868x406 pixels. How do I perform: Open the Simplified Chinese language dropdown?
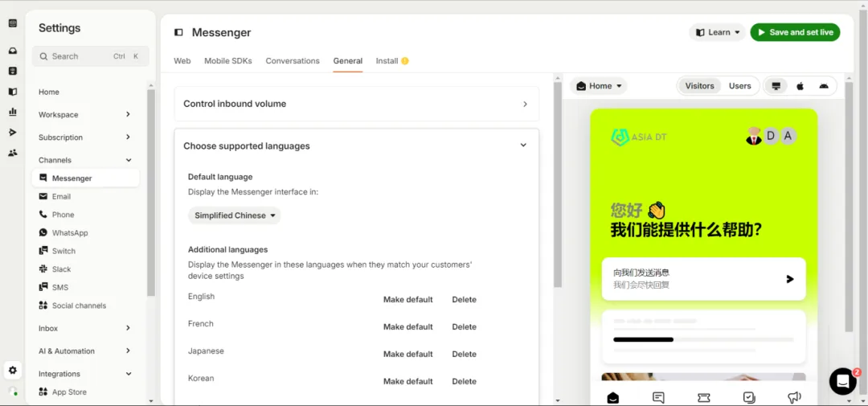click(235, 215)
